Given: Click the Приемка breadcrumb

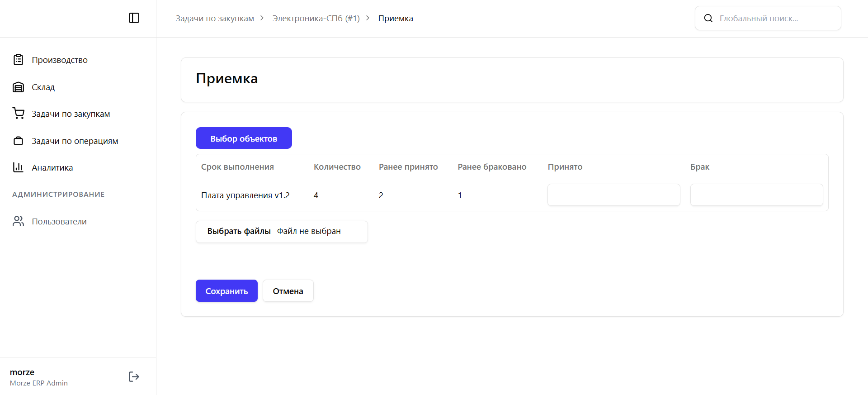Looking at the screenshot, I should 396,18.
